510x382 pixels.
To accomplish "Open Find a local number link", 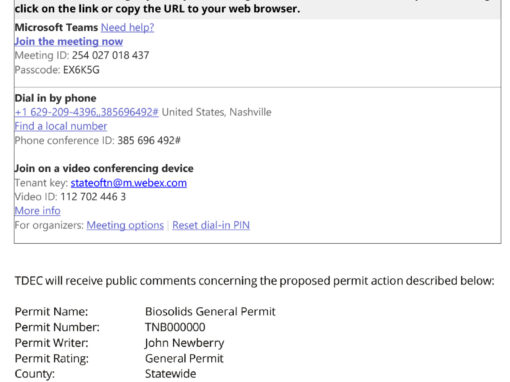I will pyautogui.click(x=61, y=126).
